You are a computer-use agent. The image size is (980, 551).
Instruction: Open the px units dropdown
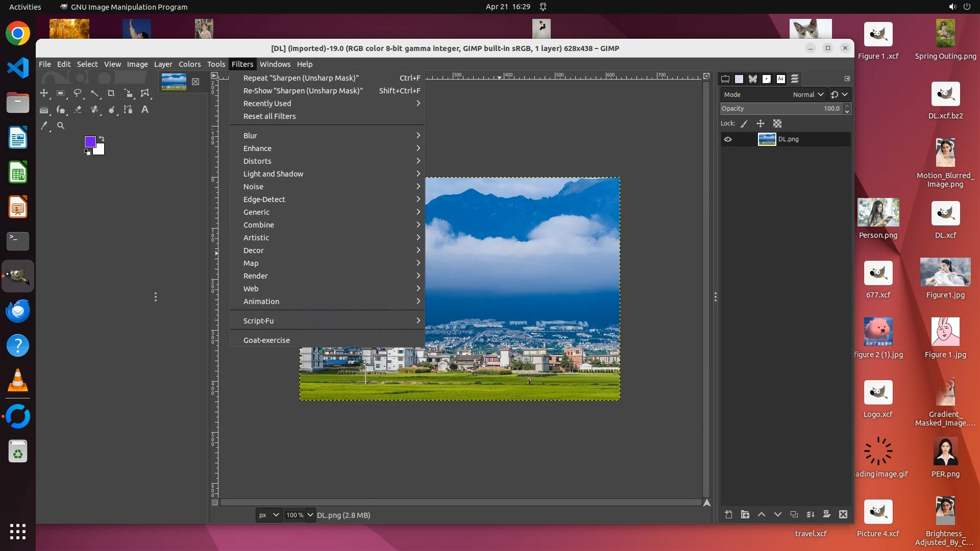[x=268, y=515]
